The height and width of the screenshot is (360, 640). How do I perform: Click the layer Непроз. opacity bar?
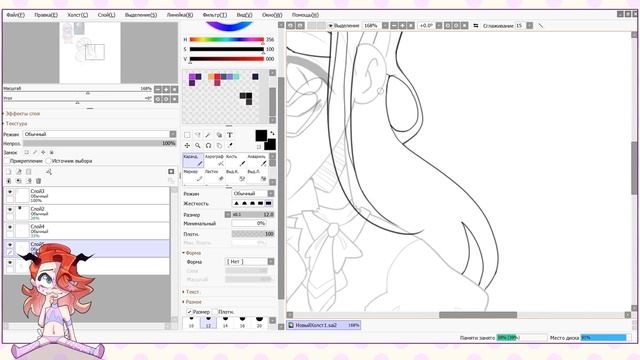100,143
